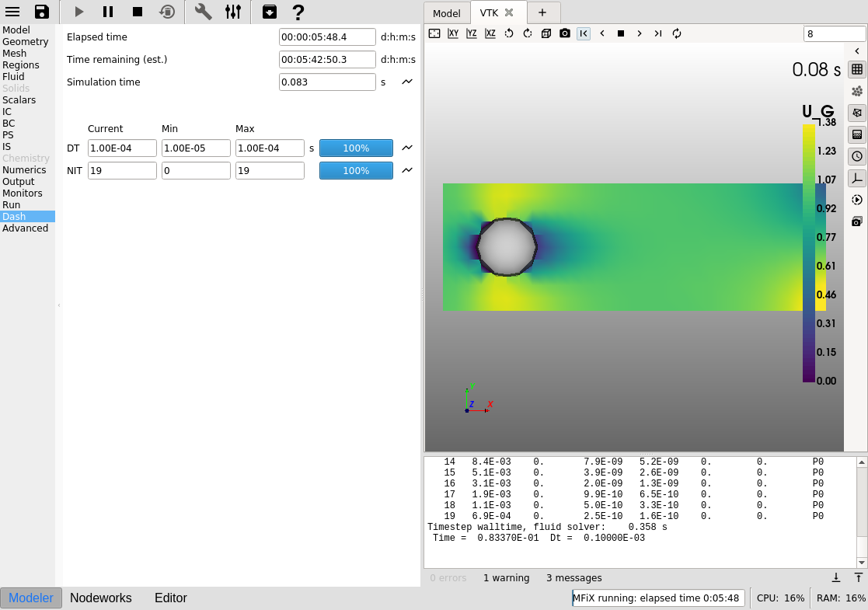Open the sliders parameters icon
Viewport: 868px width, 610px height.
(x=232, y=12)
